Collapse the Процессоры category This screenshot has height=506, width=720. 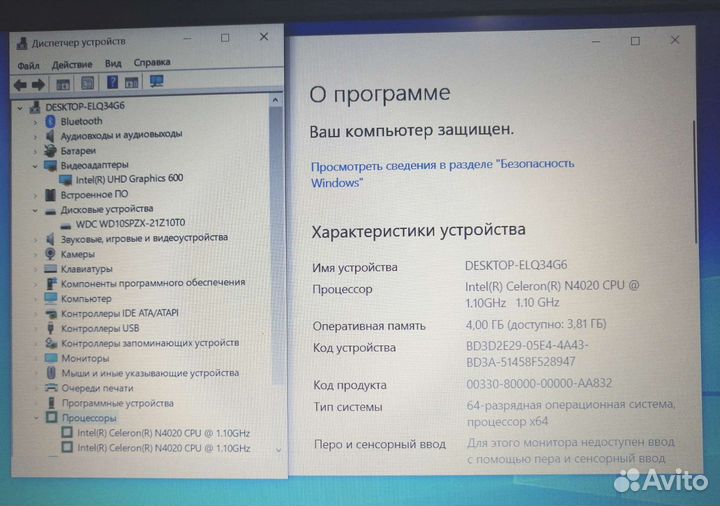point(36,418)
